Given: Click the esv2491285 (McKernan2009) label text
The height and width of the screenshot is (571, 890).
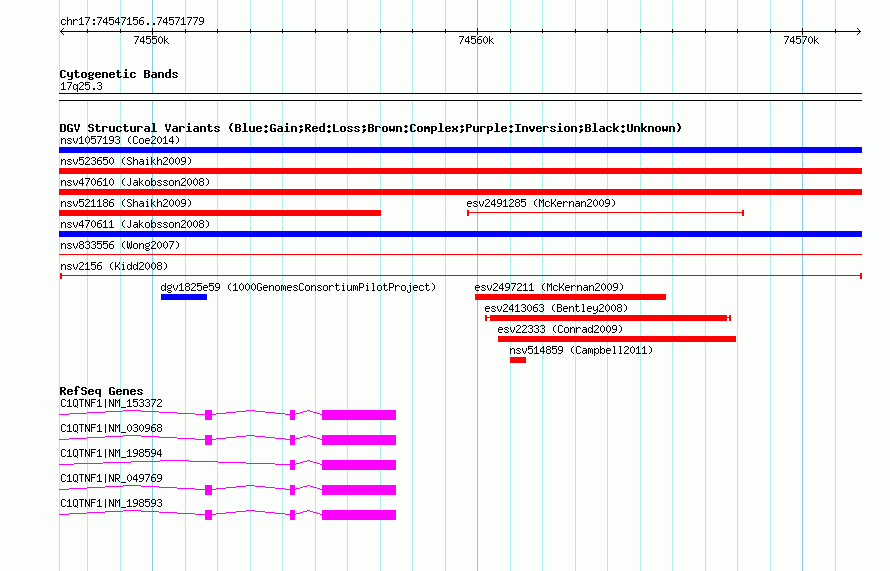Looking at the screenshot, I should pyautogui.click(x=541, y=203).
